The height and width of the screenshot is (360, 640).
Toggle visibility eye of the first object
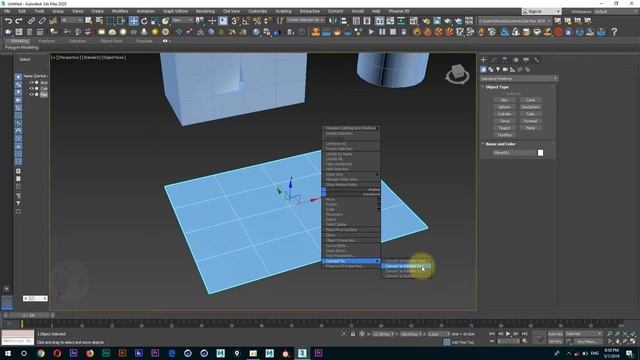tap(31, 83)
